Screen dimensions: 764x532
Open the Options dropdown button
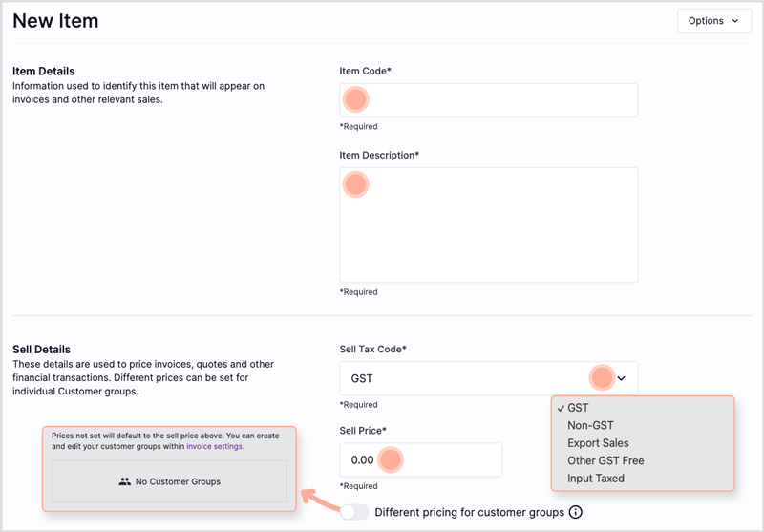click(714, 21)
